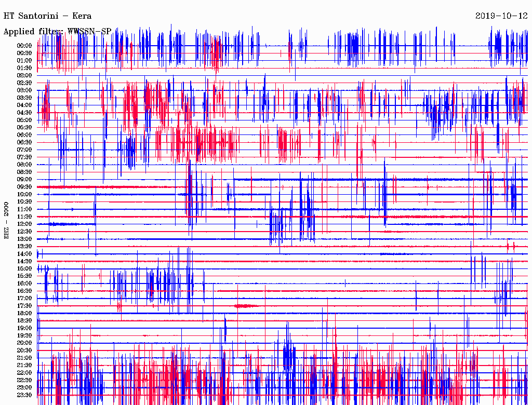This screenshot has height=405, width=532.
Task: Select the 10:00 time label
Action: (24, 194)
